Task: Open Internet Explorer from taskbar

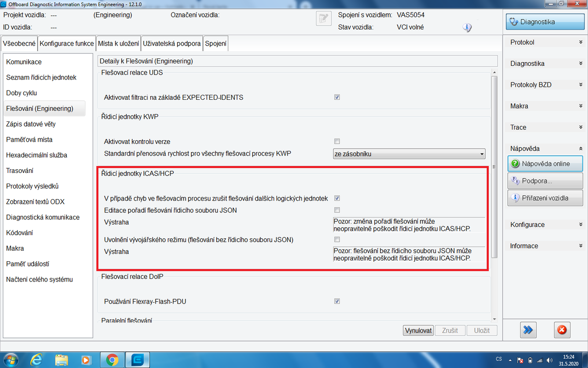Action: click(37, 359)
